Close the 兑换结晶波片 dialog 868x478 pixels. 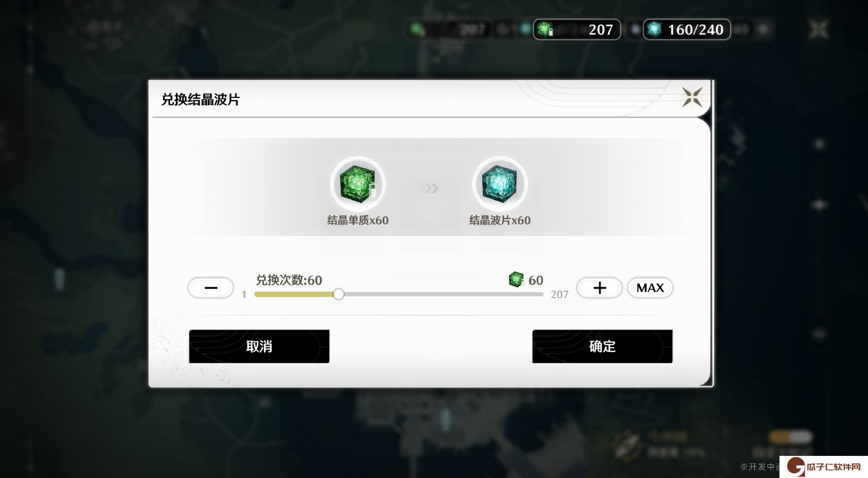click(692, 97)
